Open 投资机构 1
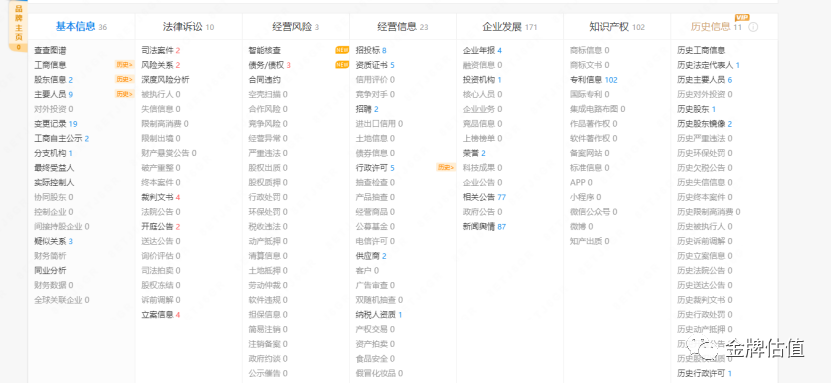The image size is (831, 384). [x=482, y=80]
